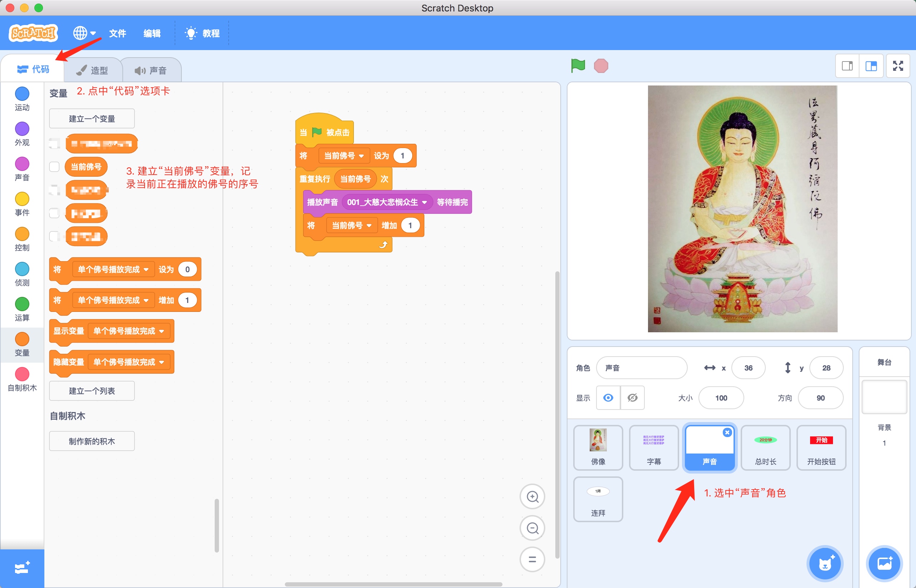The height and width of the screenshot is (588, 916).
Task: Toggle checkbox of first blurred variable
Action: (54, 143)
